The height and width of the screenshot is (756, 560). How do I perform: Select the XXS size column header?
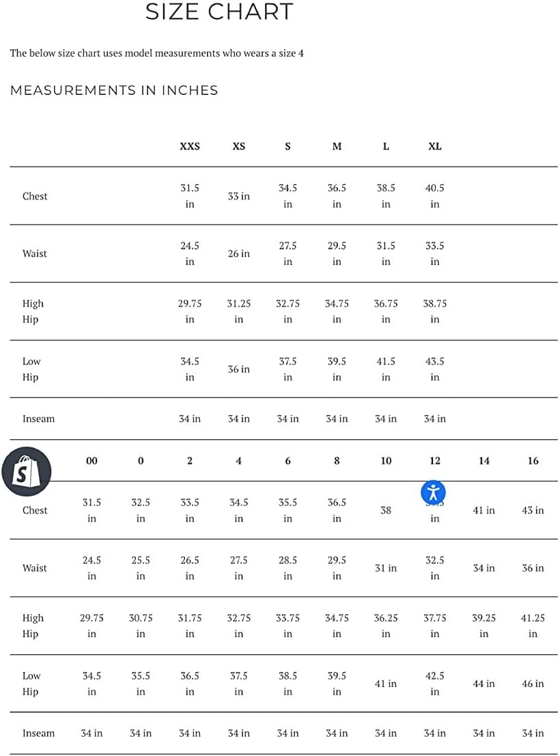click(190, 146)
